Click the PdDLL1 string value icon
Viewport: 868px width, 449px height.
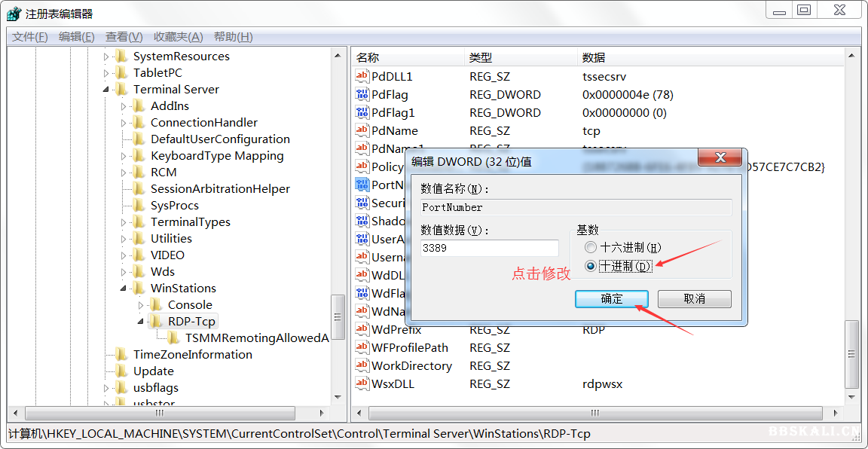362,77
